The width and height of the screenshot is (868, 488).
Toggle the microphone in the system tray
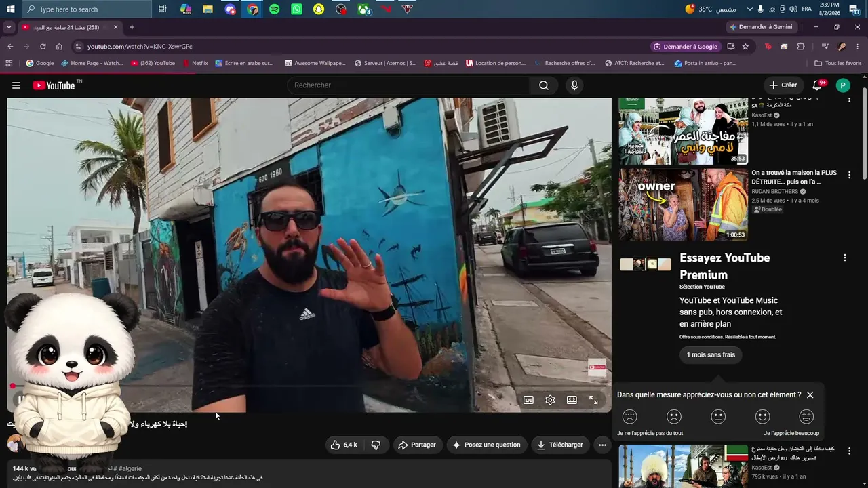[760, 9]
